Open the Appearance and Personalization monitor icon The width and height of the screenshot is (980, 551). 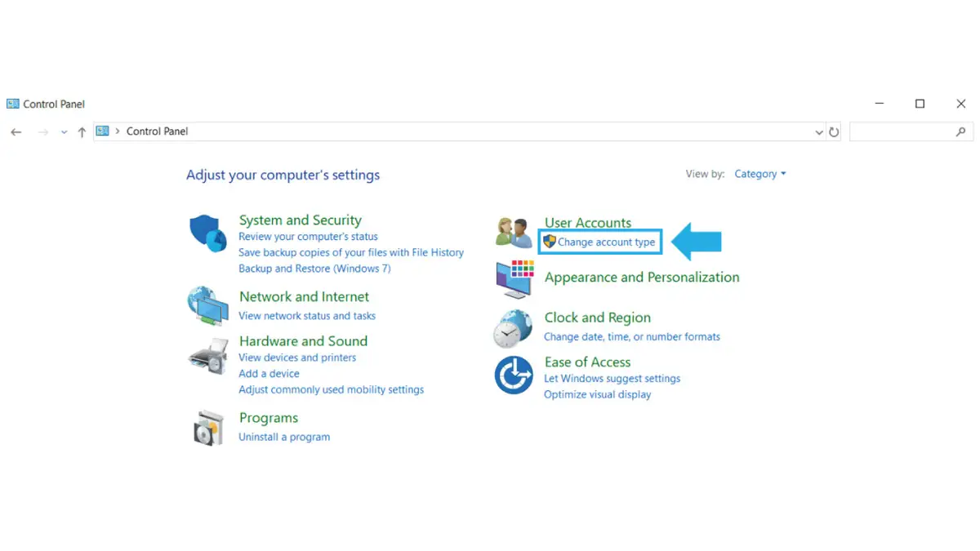pyautogui.click(x=514, y=279)
